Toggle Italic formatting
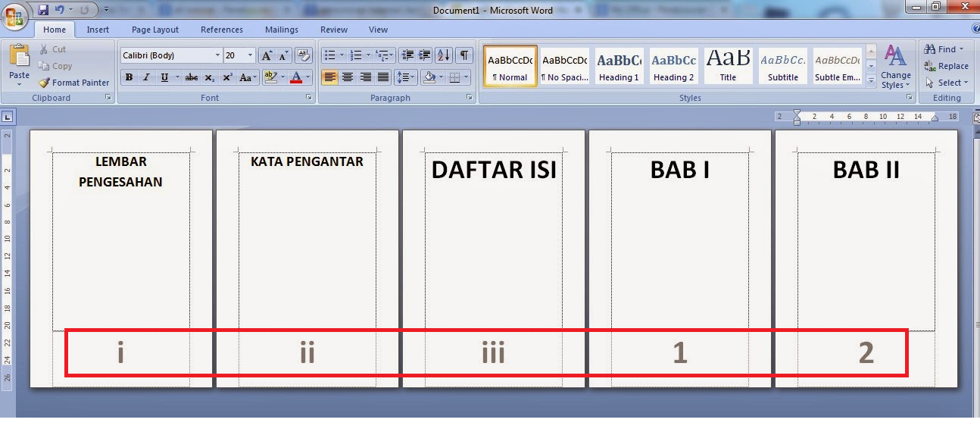Image resolution: width=980 pixels, height=432 pixels. (x=146, y=77)
